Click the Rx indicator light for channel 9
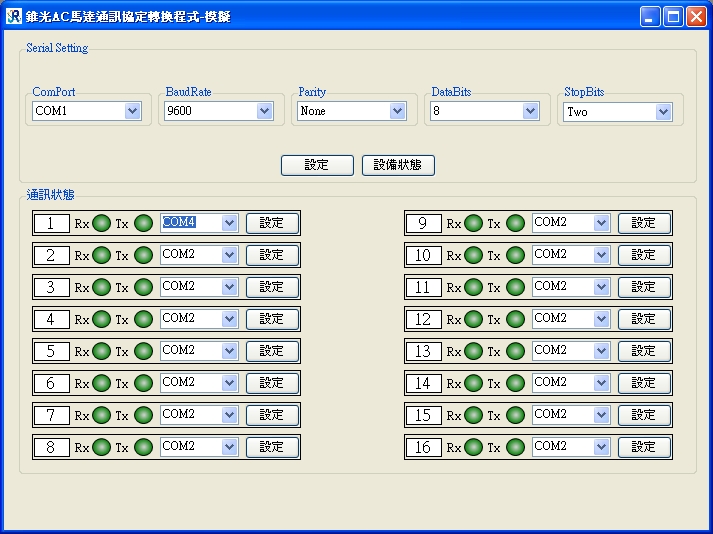Image resolution: width=713 pixels, height=534 pixels. 473,223
